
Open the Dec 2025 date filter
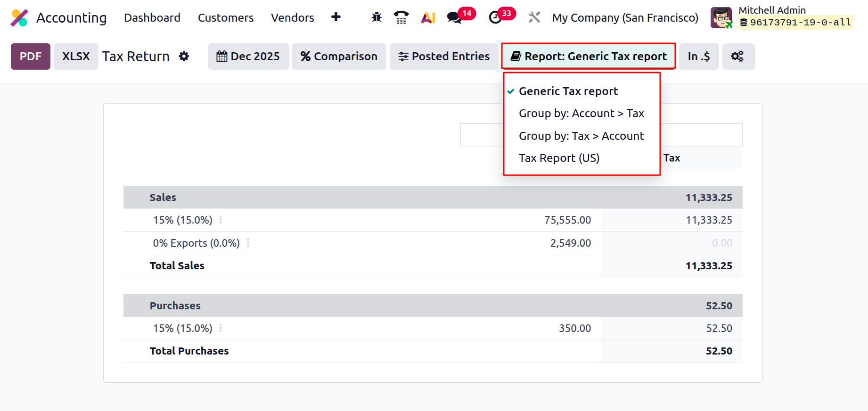248,56
